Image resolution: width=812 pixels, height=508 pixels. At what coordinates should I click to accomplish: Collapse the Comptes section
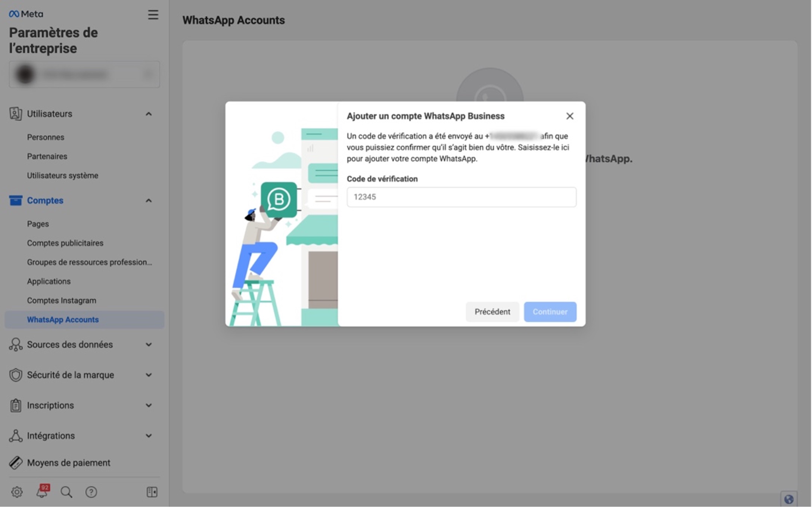pos(149,200)
